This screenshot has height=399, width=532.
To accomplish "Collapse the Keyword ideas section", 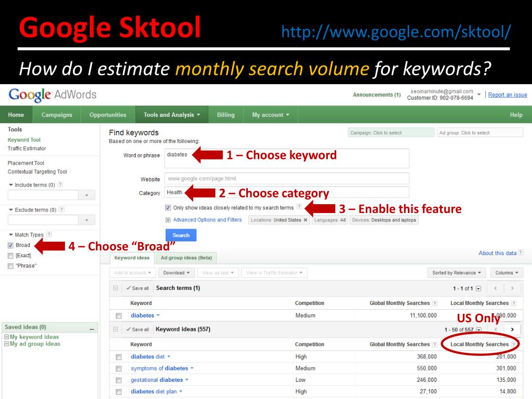I will (116, 329).
